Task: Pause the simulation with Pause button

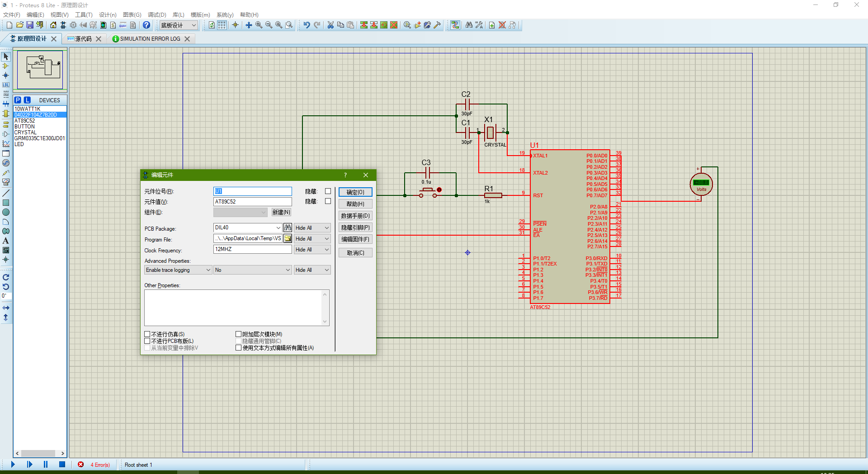Action: (46, 465)
